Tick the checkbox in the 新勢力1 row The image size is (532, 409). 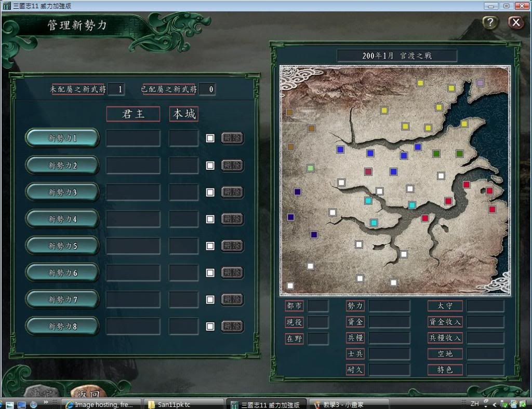pos(210,138)
